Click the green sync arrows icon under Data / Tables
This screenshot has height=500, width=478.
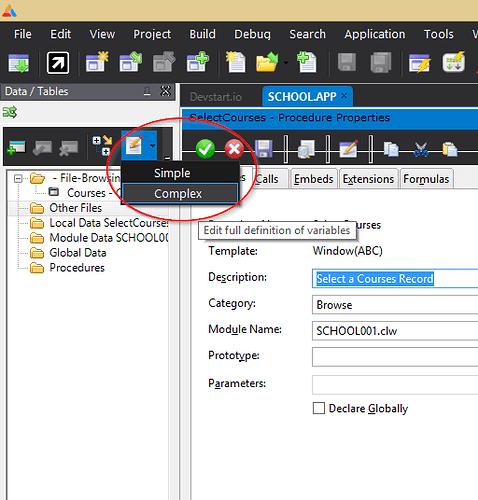(9, 113)
